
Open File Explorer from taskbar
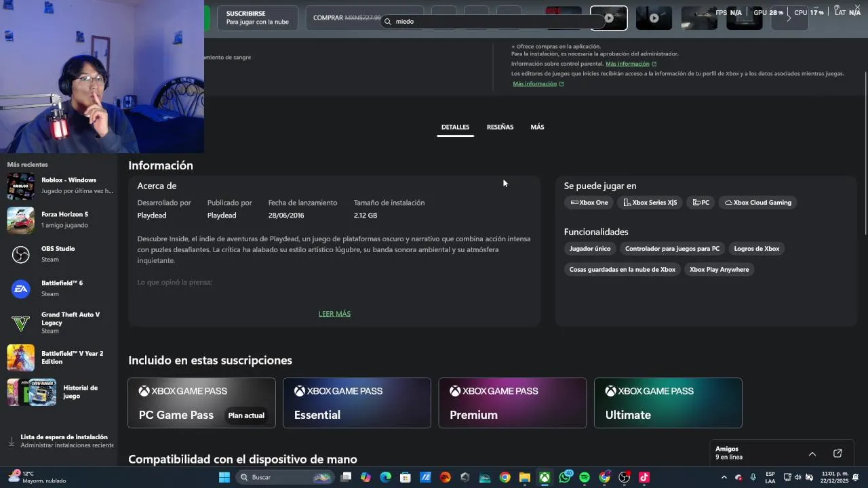tap(524, 477)
